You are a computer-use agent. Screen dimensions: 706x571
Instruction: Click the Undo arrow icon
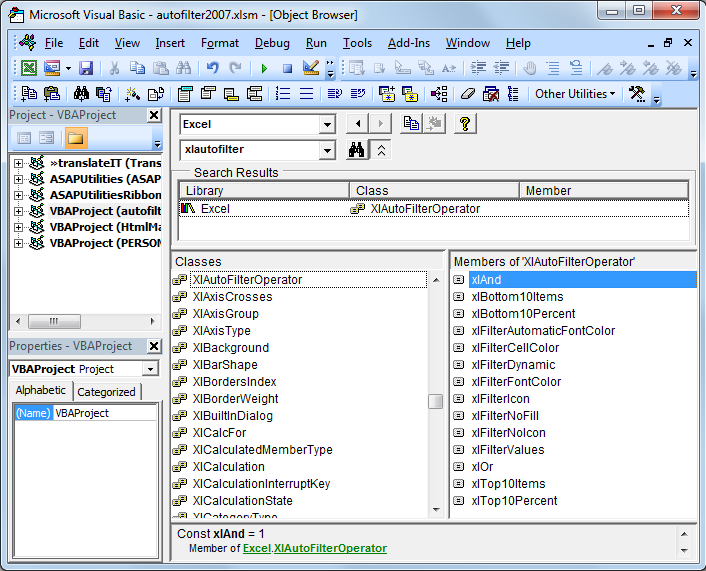(x=212, y=68)
